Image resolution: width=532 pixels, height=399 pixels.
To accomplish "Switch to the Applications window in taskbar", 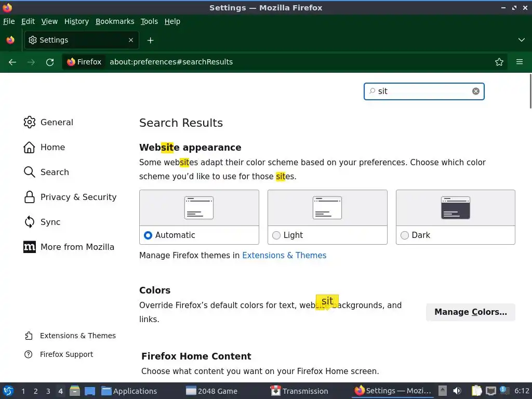I will (x=129, y=391).
